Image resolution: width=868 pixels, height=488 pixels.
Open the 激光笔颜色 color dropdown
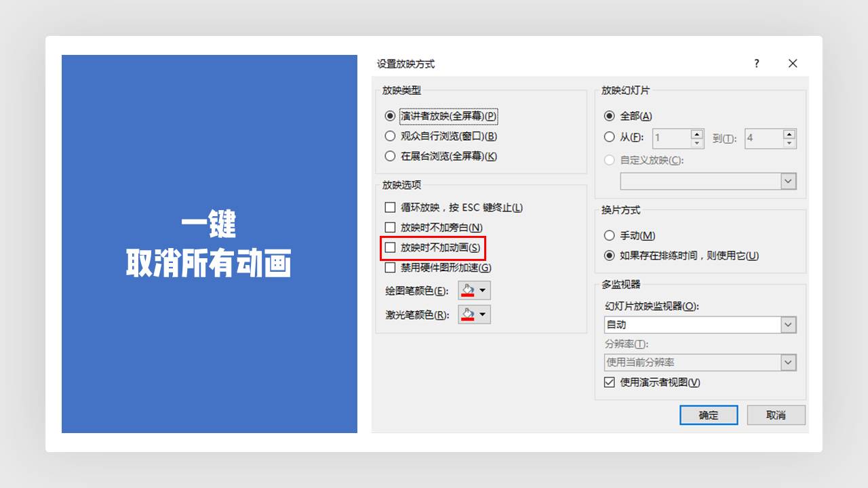(482, 314)
